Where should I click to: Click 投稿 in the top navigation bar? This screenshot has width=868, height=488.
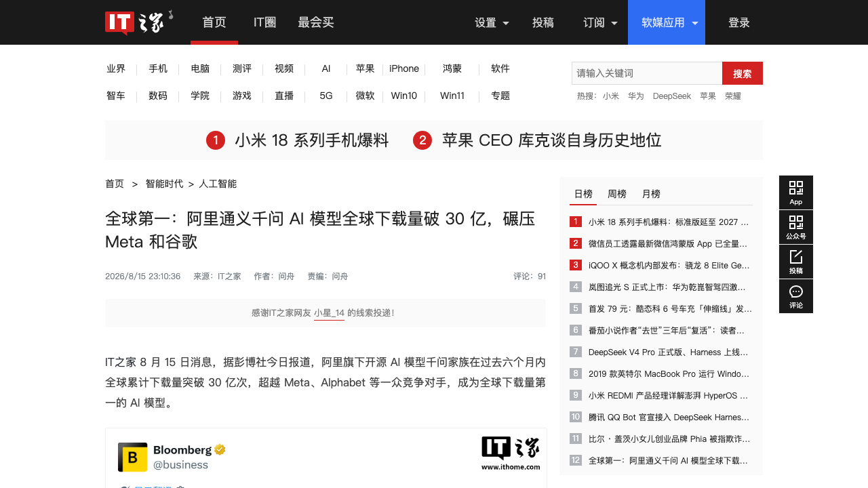[x=543, y=22]
